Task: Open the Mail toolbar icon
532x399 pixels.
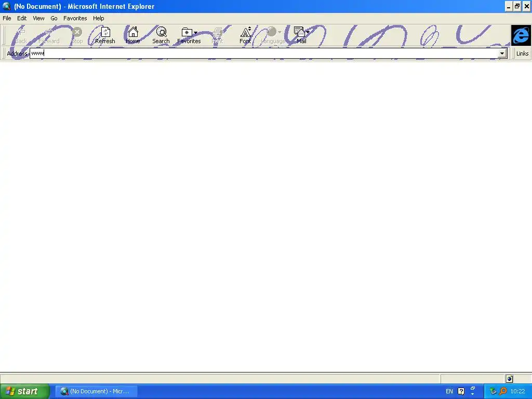Action: click(x=299, y=32)
